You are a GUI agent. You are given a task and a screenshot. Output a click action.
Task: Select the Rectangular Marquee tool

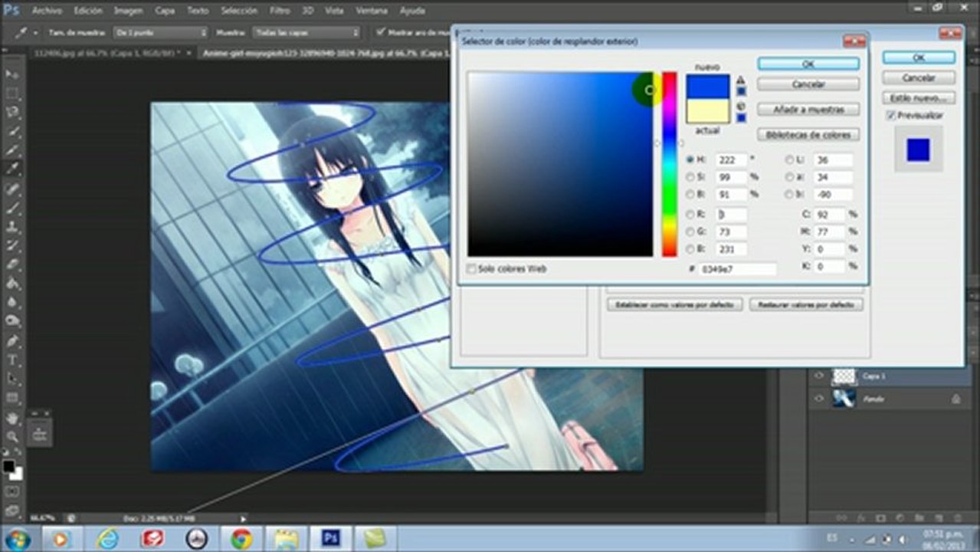12,93
